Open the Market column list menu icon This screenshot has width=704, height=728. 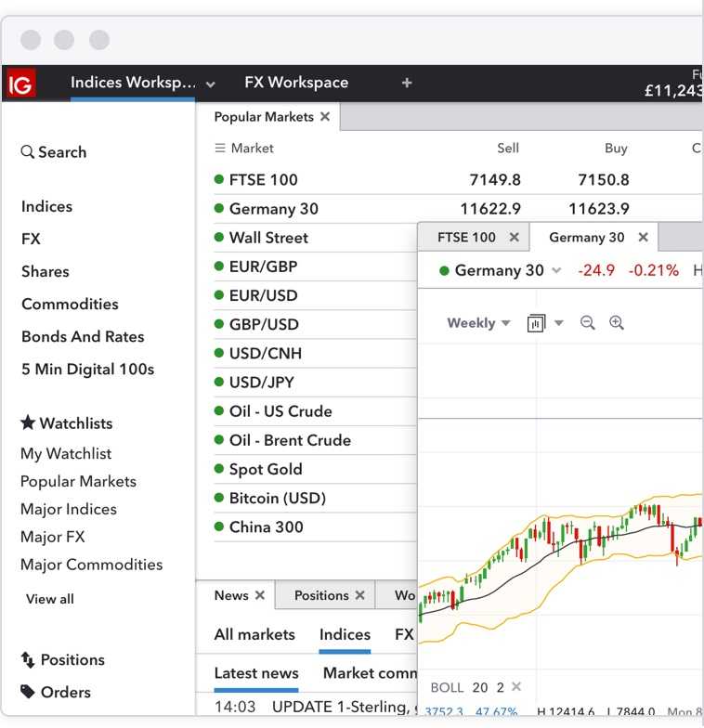pos(219,149)
